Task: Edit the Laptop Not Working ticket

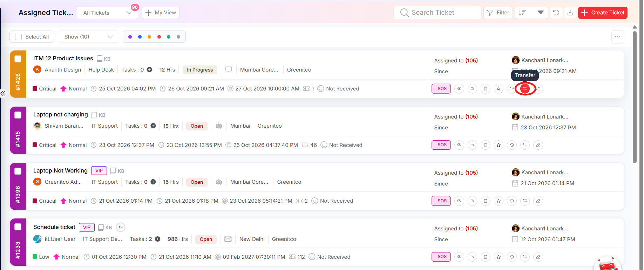Action: pos(538,201)
